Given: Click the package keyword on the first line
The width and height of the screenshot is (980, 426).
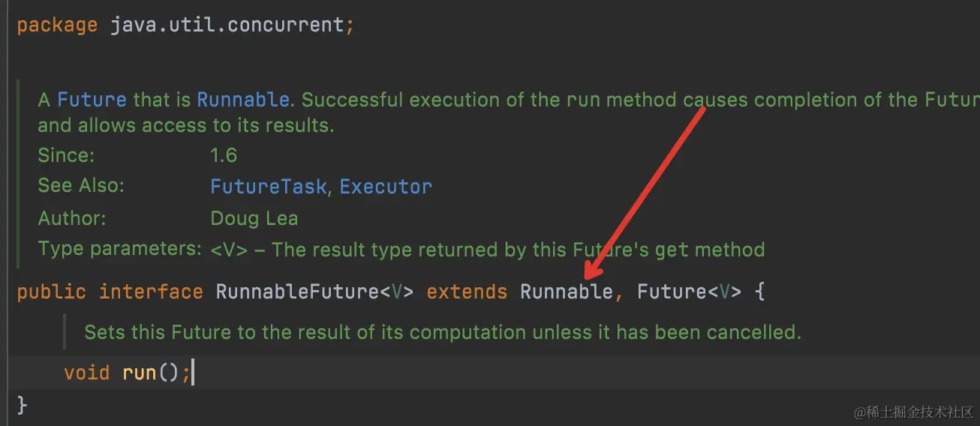Looking at the screenshot, I should coord(57,25).
